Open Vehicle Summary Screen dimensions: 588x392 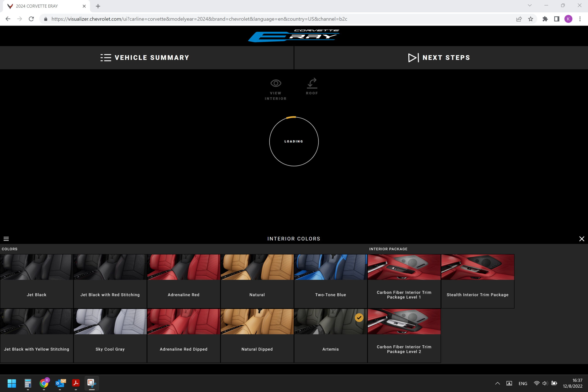pyautogui.click(x=145, y=57)
